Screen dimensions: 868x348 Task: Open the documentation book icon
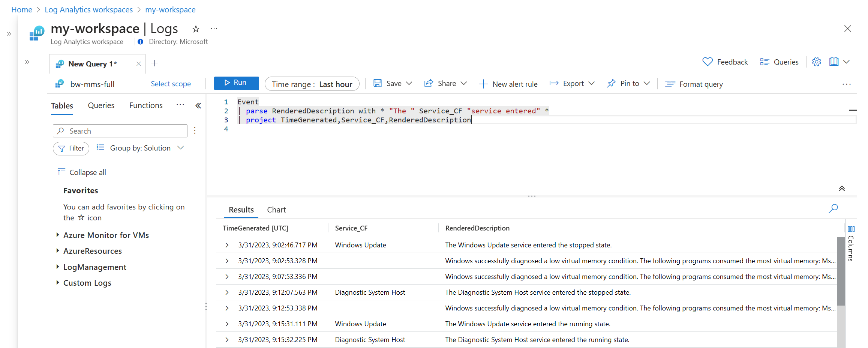(834, 62)
